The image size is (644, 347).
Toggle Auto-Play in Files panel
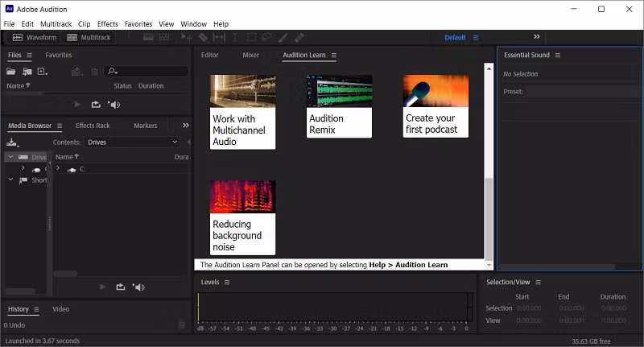(x=114, y=105)
